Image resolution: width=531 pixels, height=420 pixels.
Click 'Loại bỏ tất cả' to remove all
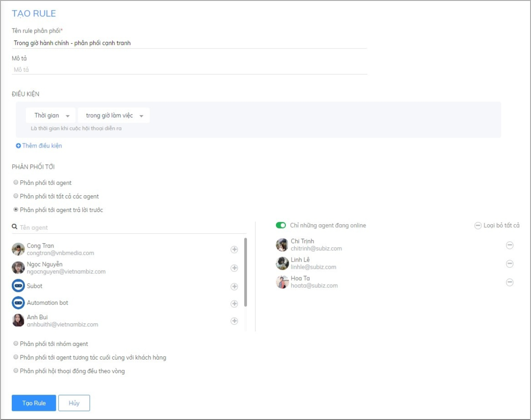click(497, 226)
